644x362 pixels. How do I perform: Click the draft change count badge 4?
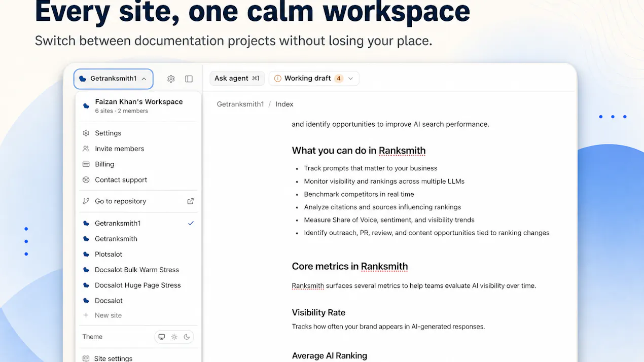point(338,79)
